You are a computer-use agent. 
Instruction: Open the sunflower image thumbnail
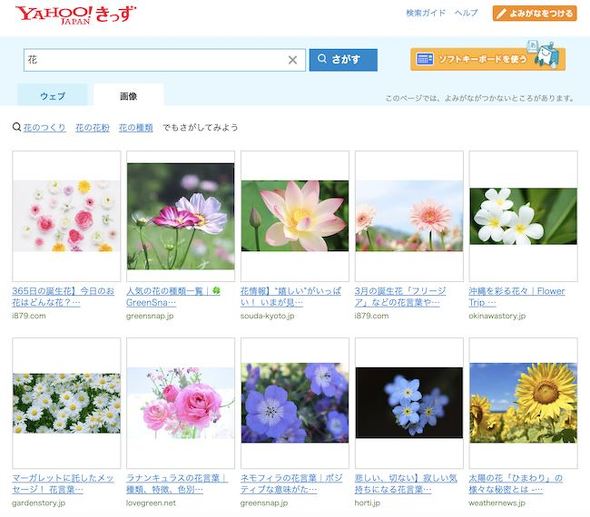click(523, 403)
